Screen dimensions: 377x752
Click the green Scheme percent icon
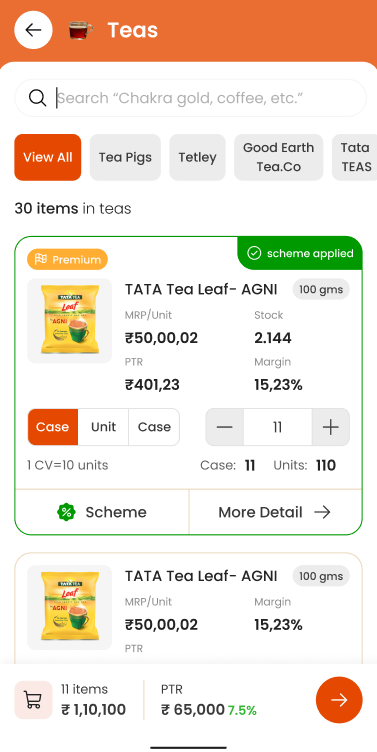point(66,512)
